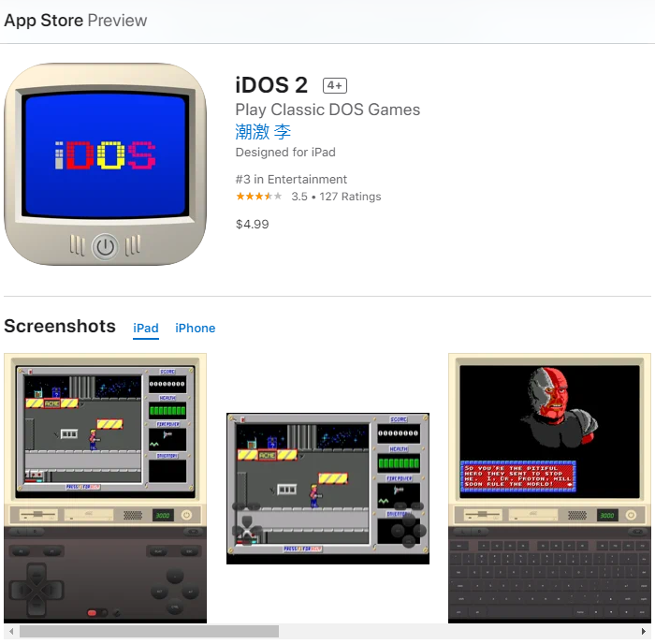The image size is (655, 644).
Task: Click the red toggle switch under gamepad
Action: click(95, 613)
